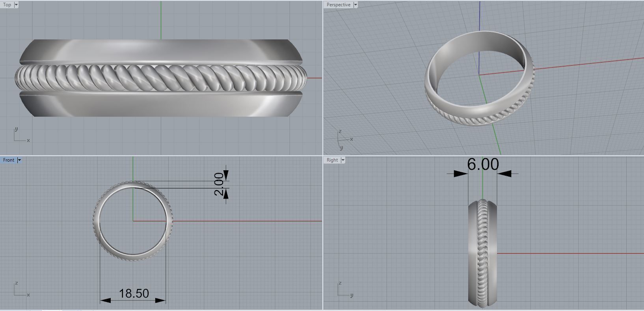Activate the Perspective viewport title label
The width and height of the screenshot is (644, 311).
339,5
